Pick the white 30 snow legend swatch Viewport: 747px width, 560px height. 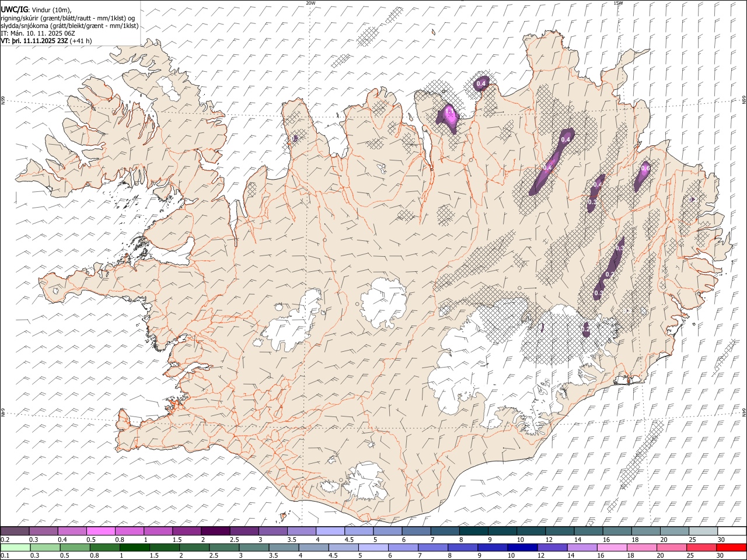(x=731, y=531)
